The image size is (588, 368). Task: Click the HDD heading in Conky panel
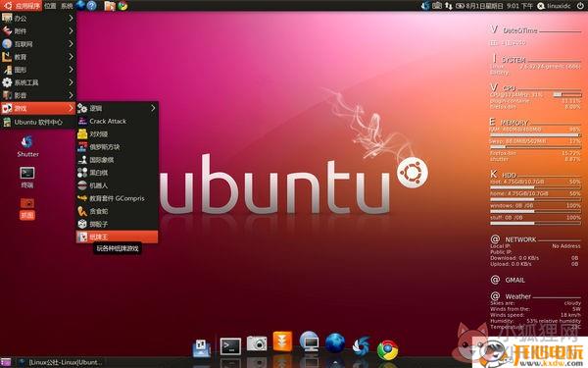(x=509, y=175)
